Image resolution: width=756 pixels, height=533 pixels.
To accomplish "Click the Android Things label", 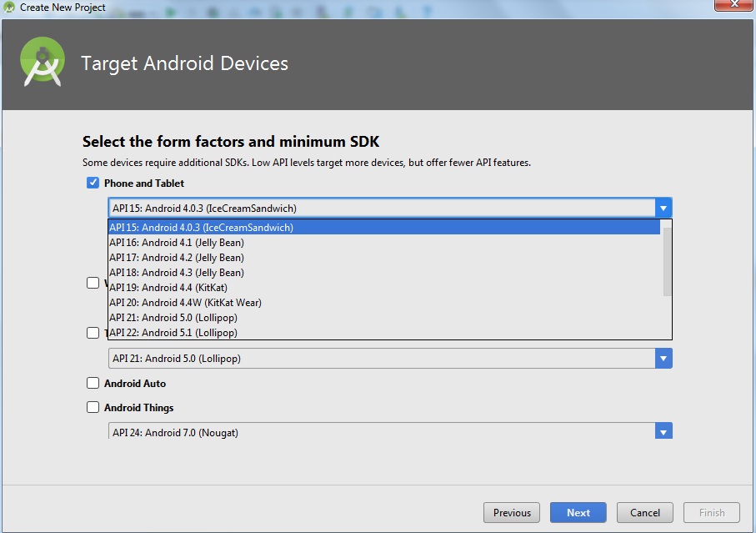I will (x=139, y=408).
